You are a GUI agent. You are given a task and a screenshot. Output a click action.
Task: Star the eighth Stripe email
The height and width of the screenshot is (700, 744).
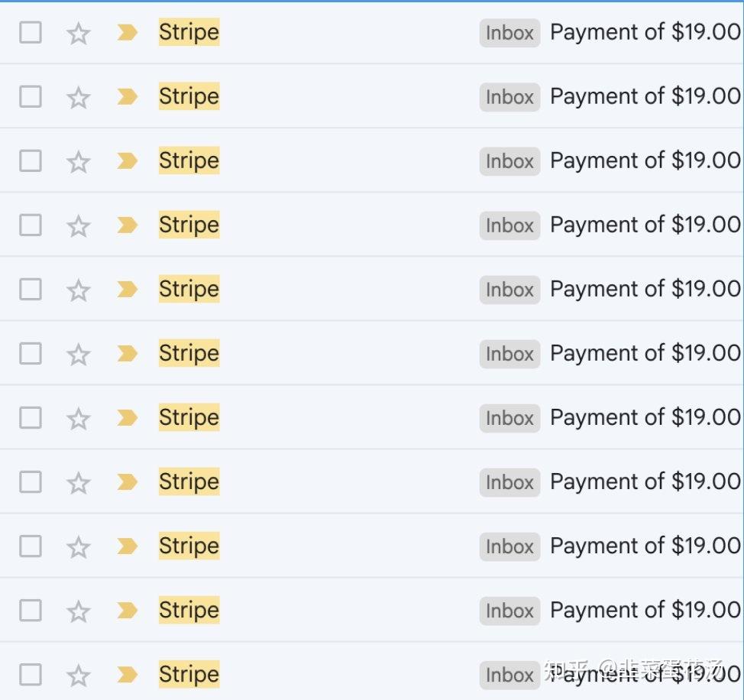pyautogui.click(x=79, y=482)
